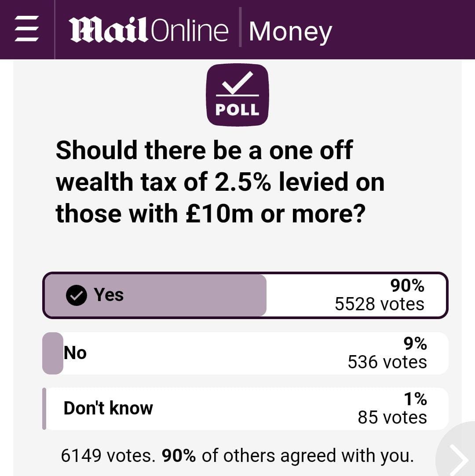Click the 1% Don't know percentage
This screenshot has height=476, width=475.
click(x=415, y=399)
